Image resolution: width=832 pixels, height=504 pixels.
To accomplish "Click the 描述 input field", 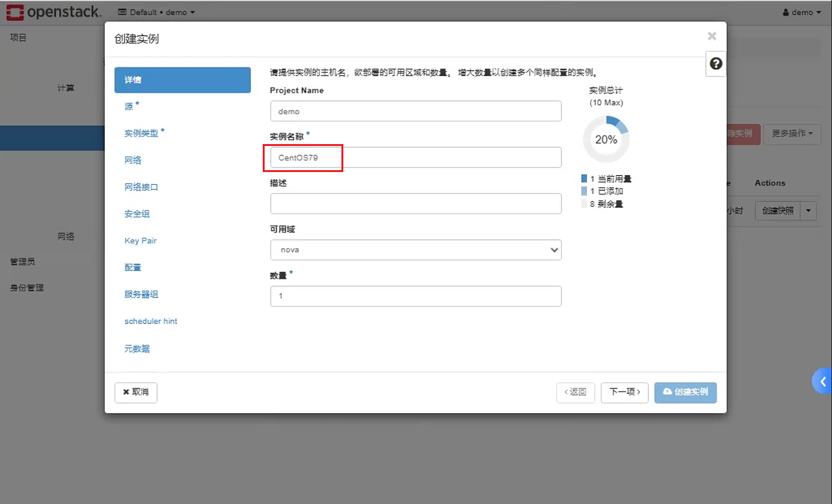I will (416, 204).
